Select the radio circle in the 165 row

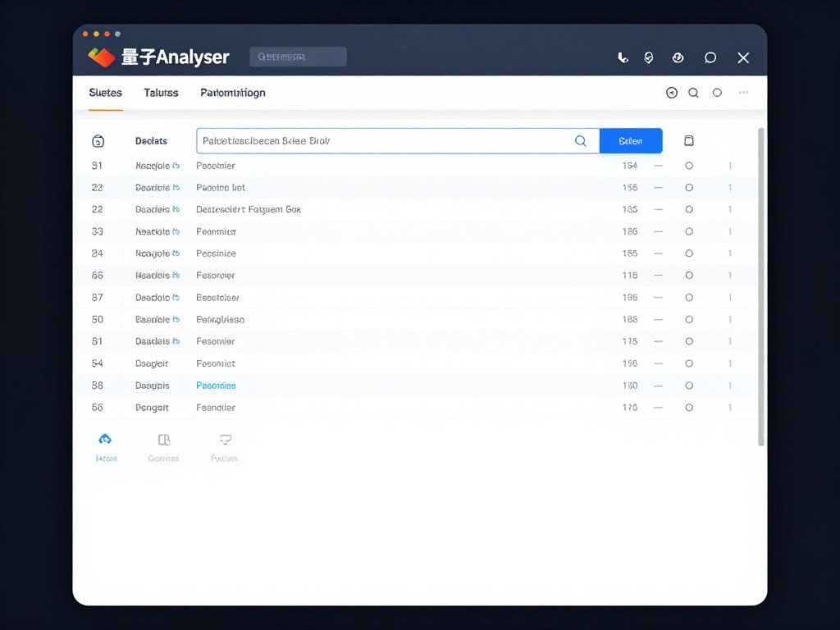coord(689,253)
